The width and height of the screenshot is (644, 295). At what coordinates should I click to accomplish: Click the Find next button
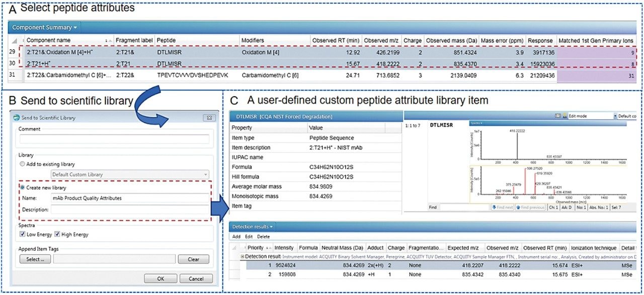point(502,207)
